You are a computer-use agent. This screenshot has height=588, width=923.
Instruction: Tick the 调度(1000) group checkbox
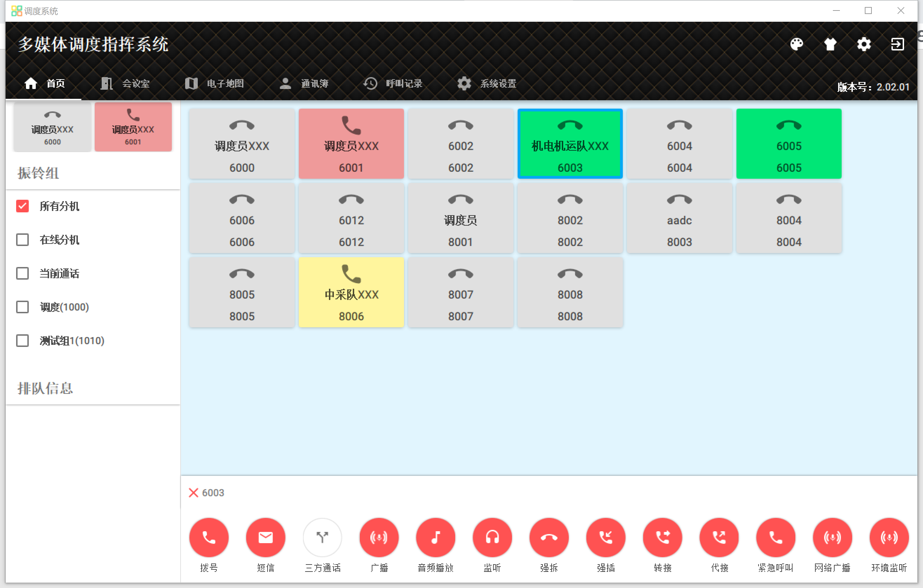click(22, 307)
